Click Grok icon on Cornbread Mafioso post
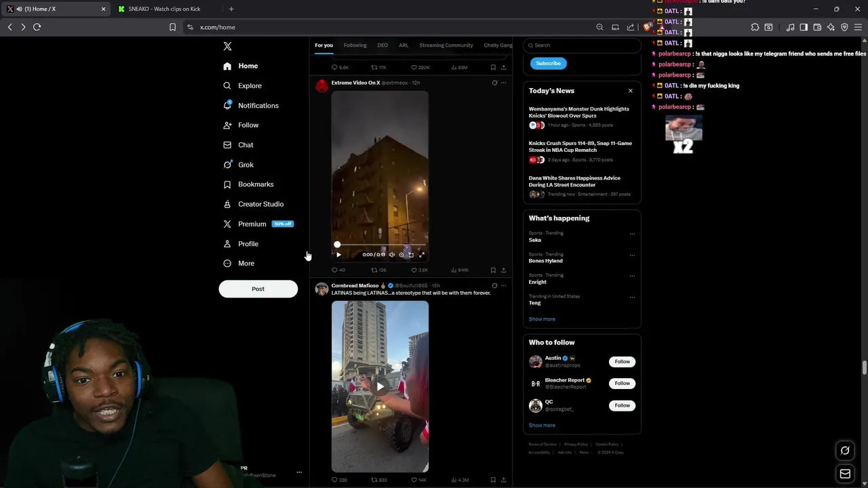This screenshot has width=868, height=488. (x=494, y=285)
